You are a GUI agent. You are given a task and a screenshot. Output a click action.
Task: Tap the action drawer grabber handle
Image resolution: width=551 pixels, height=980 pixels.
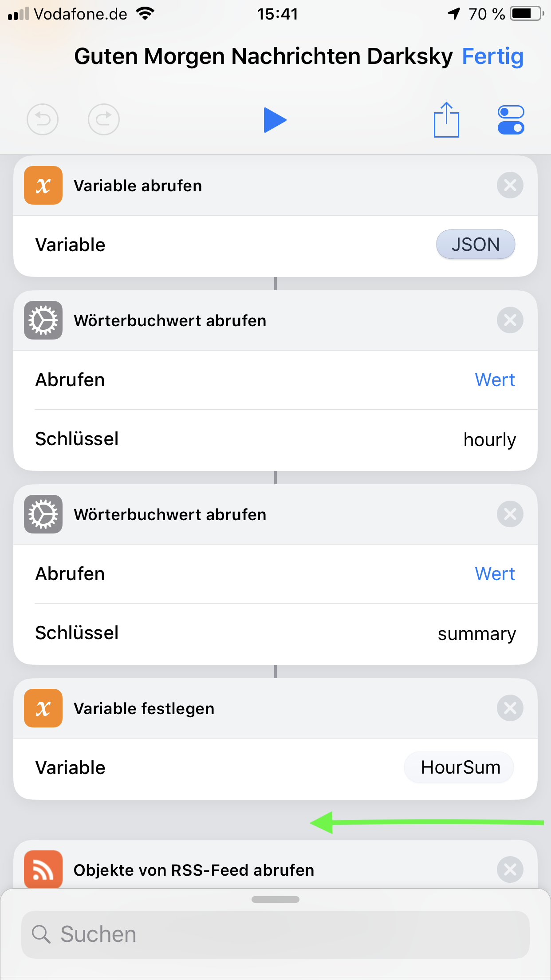pyautogui.click(x=275, y=899)
